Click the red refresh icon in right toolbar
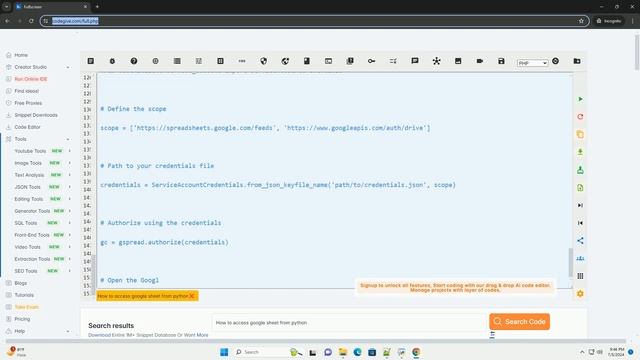This screenshot has width=640, height=360. pyautogui.click(x=580, y=117)
